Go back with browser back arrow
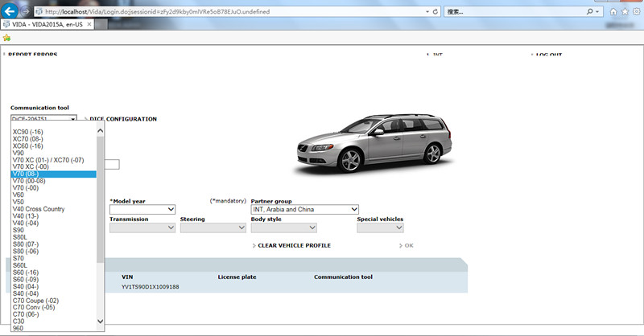Screen dimensions: 644x336 click(10, 11)
